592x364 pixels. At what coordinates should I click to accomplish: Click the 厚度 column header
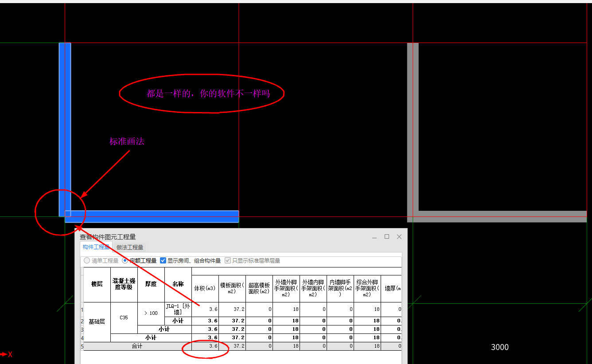(x=151, y=284)
